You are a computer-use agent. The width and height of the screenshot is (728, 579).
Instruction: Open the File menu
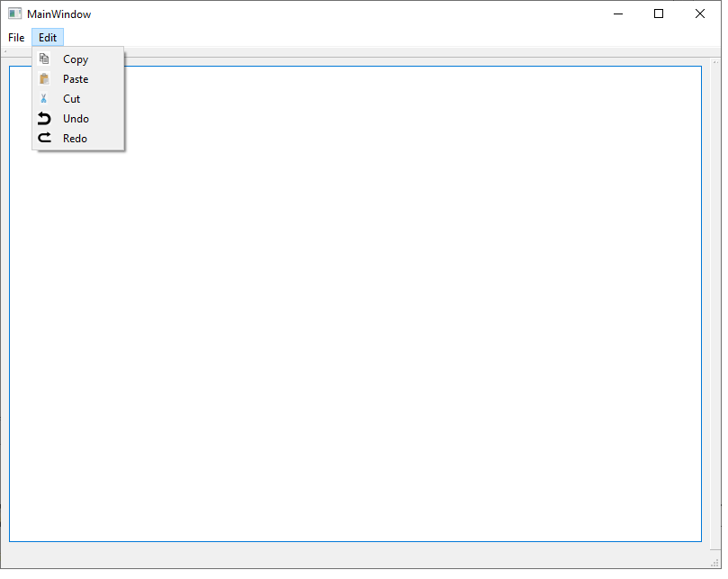coord(15,38)
